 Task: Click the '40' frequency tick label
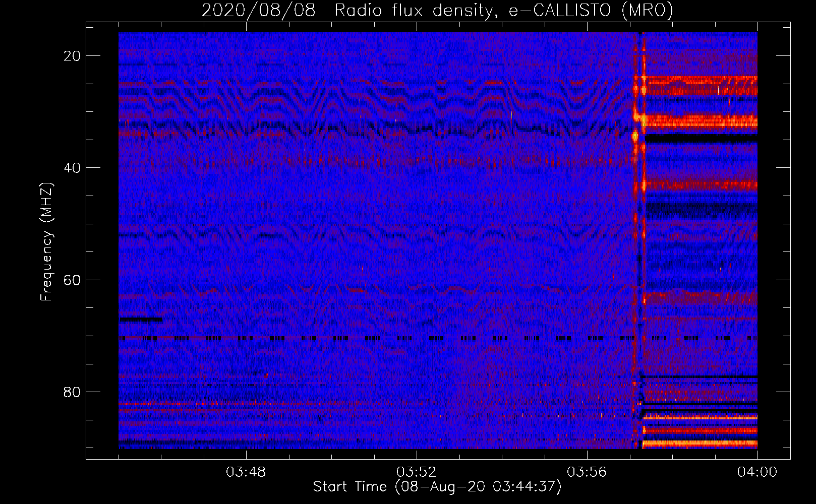pos(72,168)
